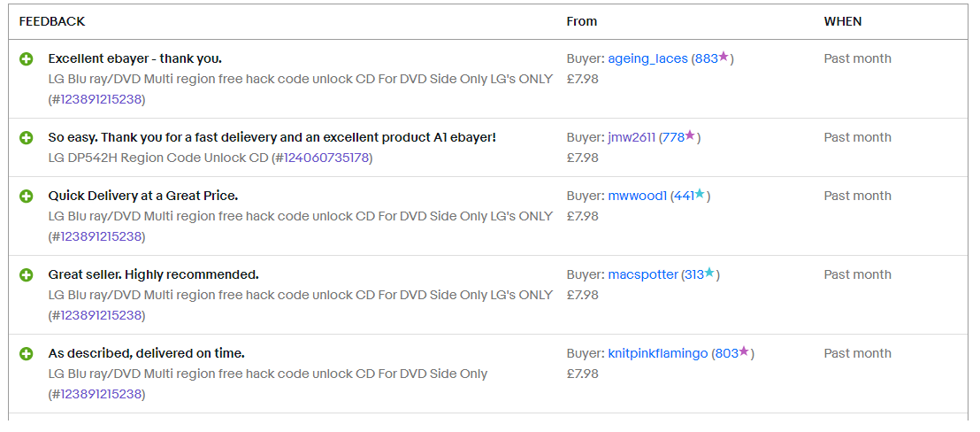Open item number under 'Excellent ebayer' feedback
Viewport: 980px width, 432px height.
pyautogui.click(x=101, y=99)
